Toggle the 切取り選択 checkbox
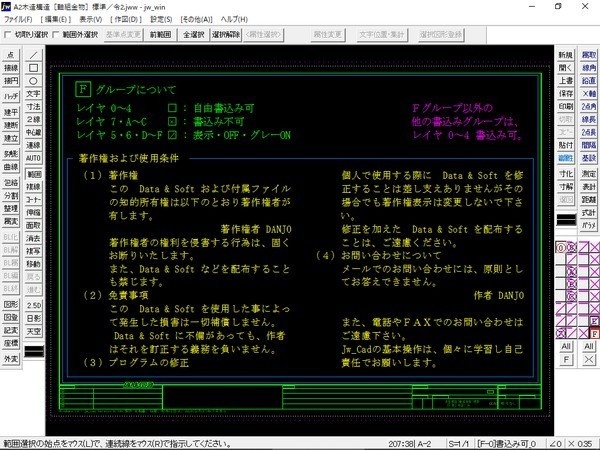 pos(26,34)
